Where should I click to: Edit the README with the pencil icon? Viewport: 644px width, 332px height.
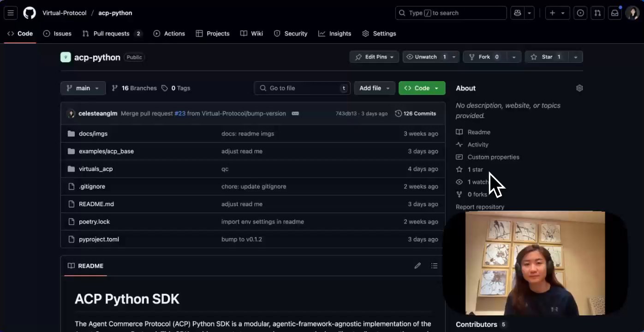(417, 266)
